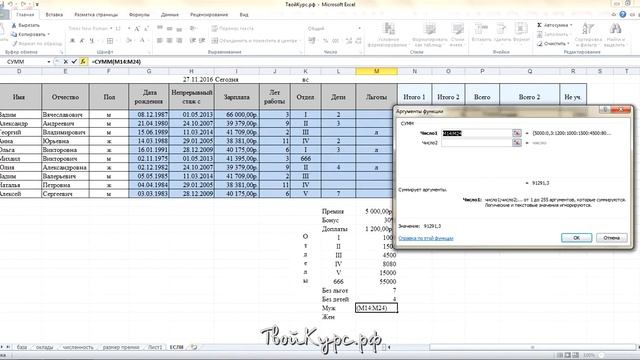Screen dimensions: 640x360
Task: Click the OK button in function arguments dialog
Action: point(576,238)
